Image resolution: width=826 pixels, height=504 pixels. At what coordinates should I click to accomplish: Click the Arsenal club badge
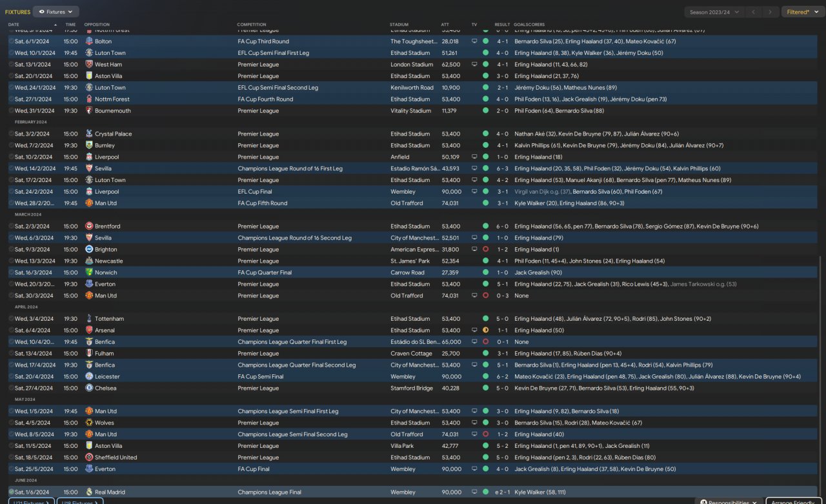(89, 330)
